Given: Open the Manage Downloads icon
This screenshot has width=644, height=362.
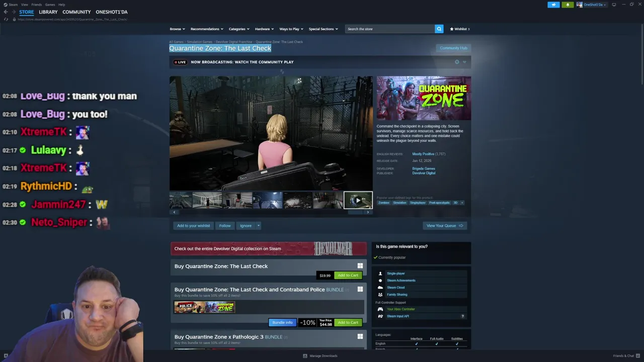Looking at the screenshot, I should click(305, 356).
